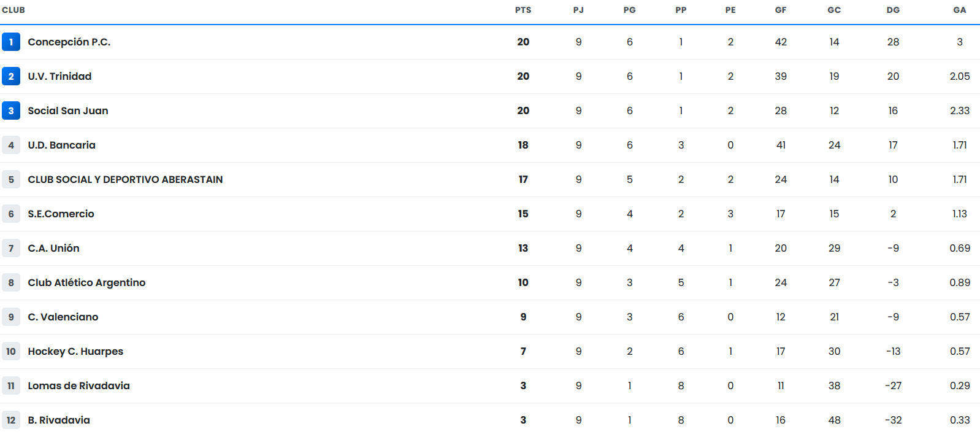
Task: Click the blue rank 3 badge
Action: [x=11, y=110]
